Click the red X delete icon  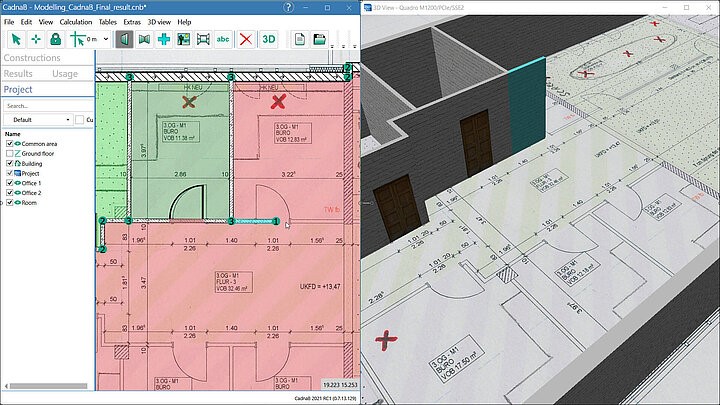pos(245,39)
